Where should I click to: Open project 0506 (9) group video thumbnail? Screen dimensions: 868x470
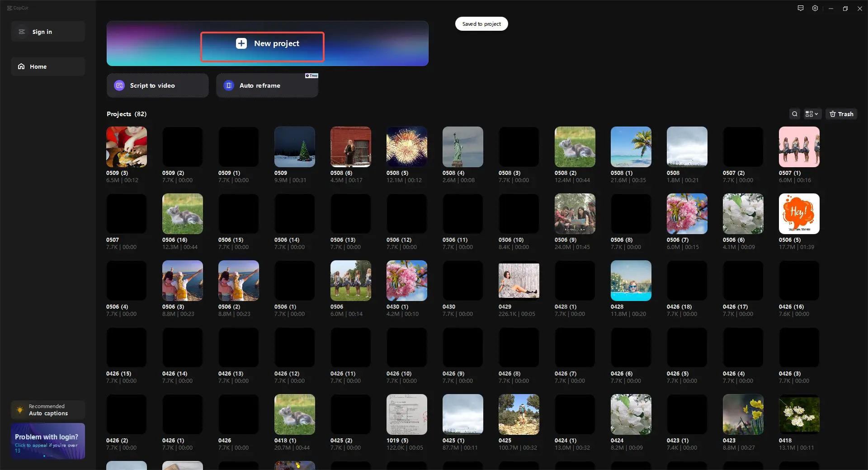[575, 214]
